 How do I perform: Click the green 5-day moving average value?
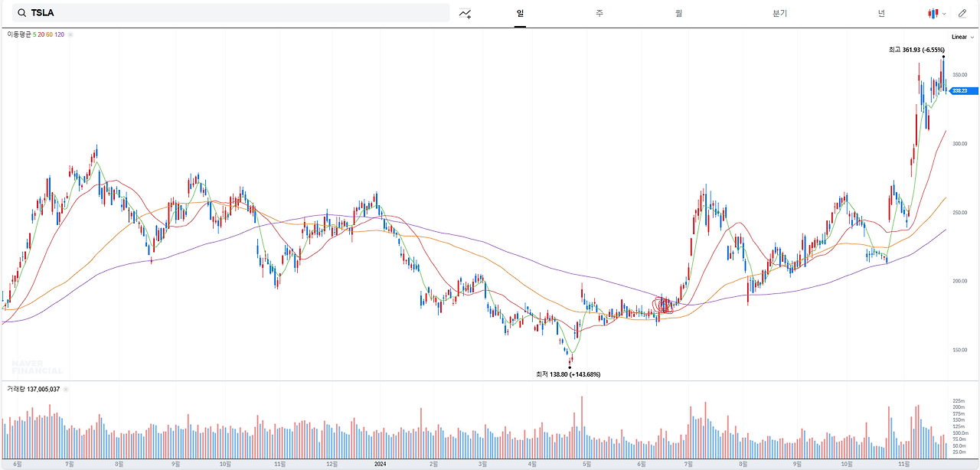34,34
